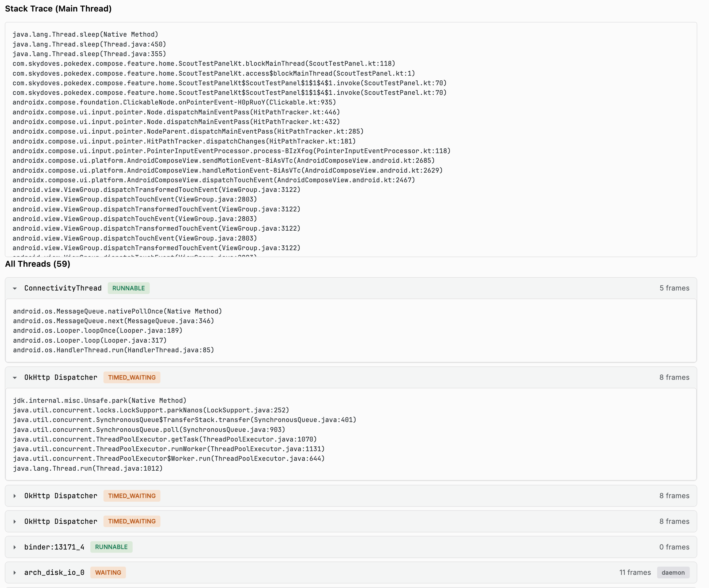This screenshot has height=588, width=709.
Task: Click the HitPathTracker.kt:446 line
Action: tap(176, 113)
